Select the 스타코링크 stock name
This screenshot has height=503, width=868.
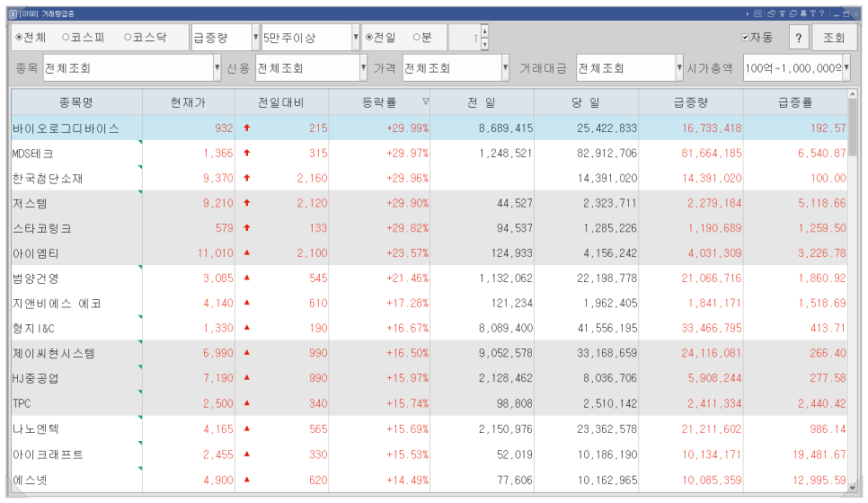click(42, 228)
